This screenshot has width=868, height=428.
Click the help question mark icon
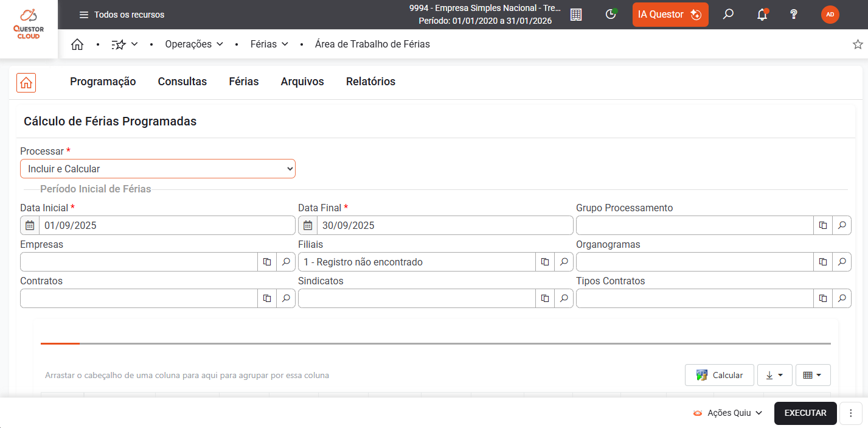793,15
